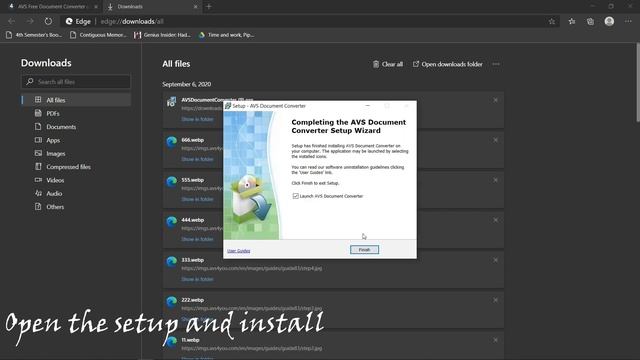
Task: Click the 333.webp file name
Action: 193,260
